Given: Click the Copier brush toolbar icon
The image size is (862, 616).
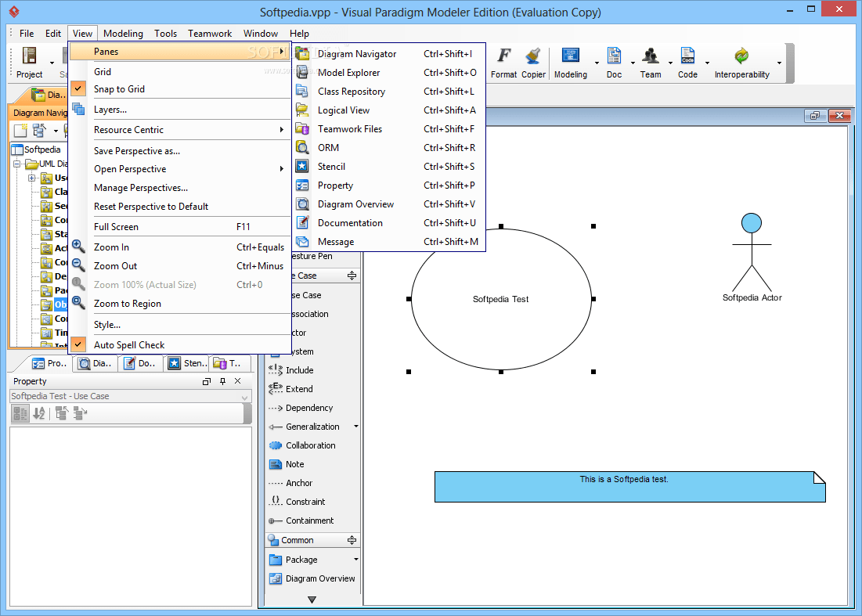Looking at the screenshot, I should click(x=532, y=56).
